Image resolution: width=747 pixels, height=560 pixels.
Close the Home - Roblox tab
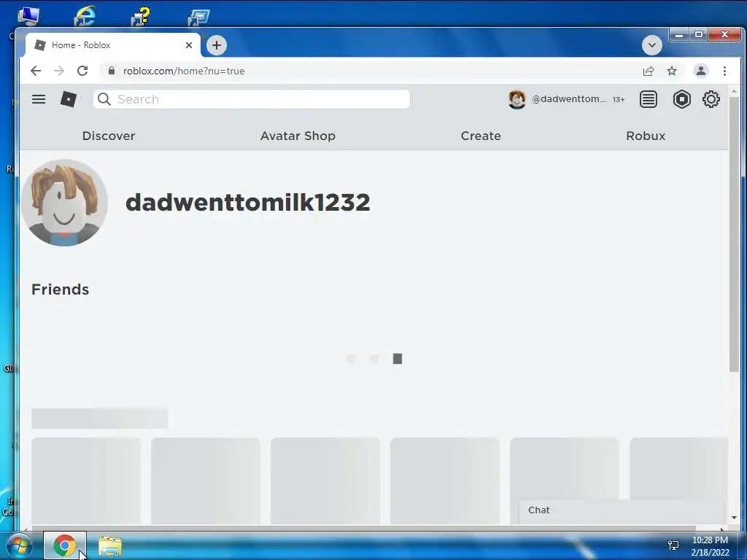coord(189,45)
